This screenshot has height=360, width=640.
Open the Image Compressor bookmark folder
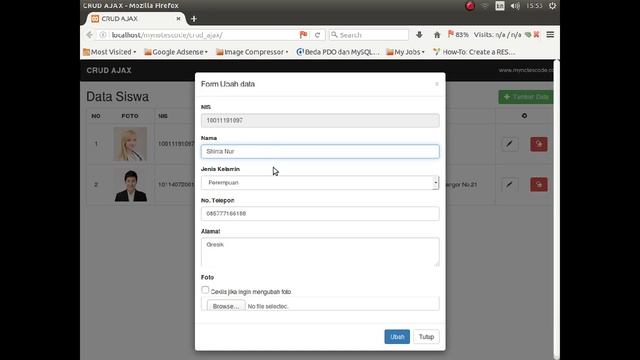coord(252,52)
